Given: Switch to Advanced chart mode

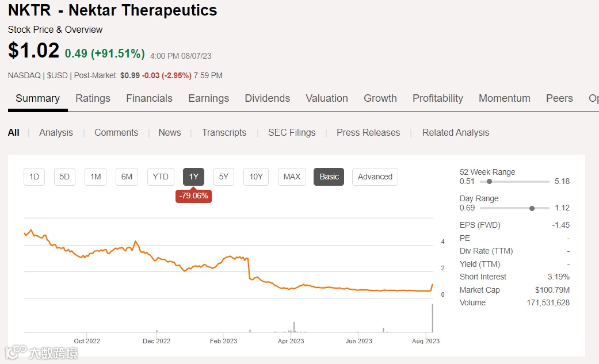Looking at the screenshot, I should pyautogui.click(x=375, y=177).
